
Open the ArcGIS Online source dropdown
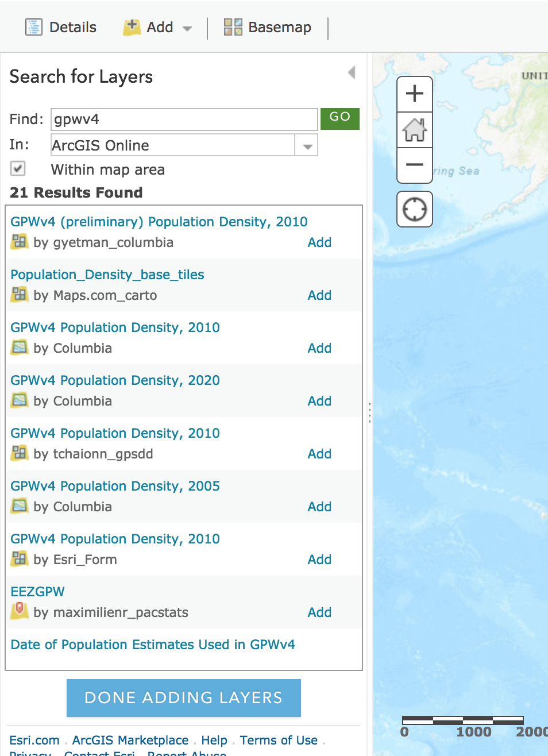[184, 145]
